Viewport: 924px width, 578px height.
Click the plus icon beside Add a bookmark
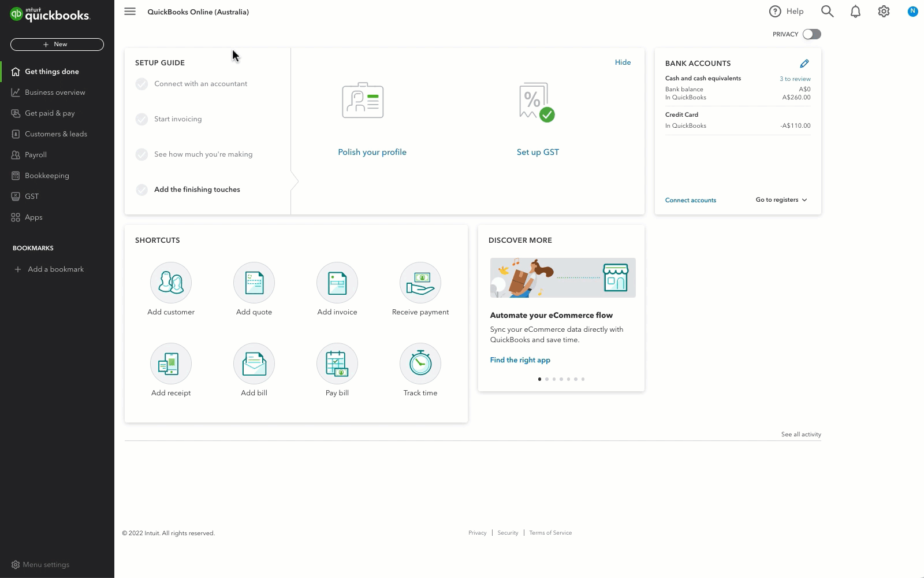pyautogui.click(x=18, y=269)
